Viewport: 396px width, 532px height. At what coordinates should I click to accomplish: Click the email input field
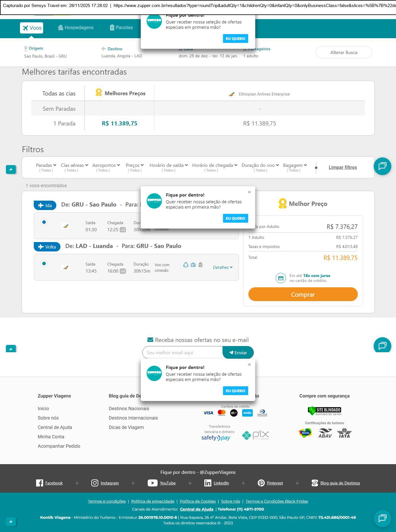pos(183,353)
